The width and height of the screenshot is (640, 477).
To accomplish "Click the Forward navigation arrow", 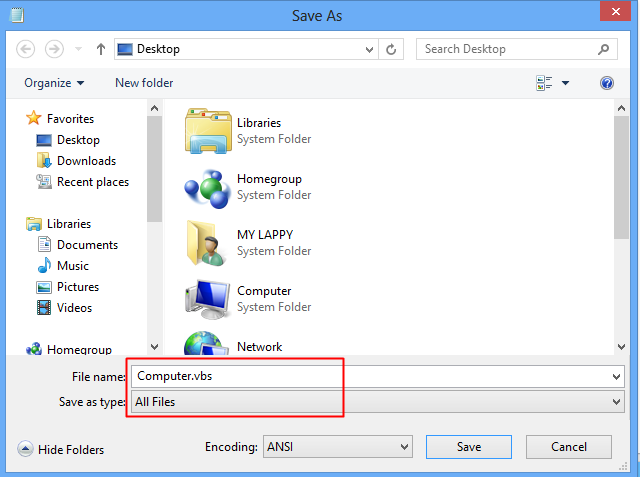I will (x=54, y=49).
